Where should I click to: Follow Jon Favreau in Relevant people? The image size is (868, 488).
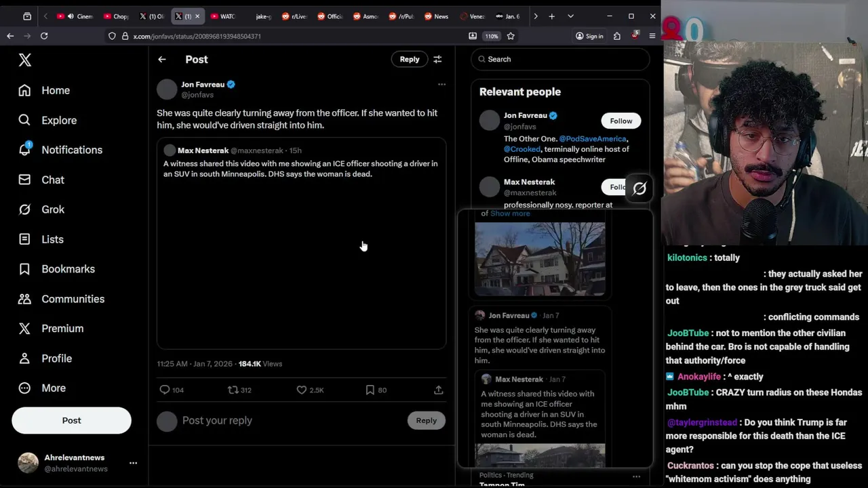tap(620, 121)
